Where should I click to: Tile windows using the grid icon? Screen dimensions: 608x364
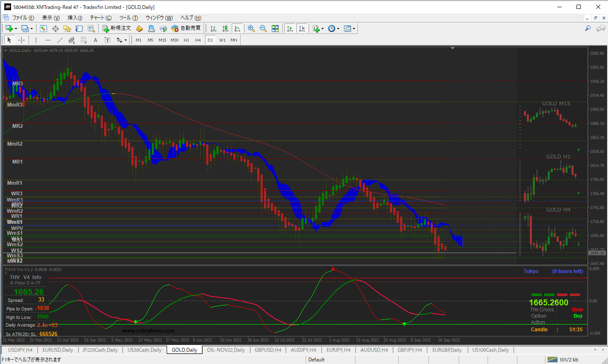pyautogui.click(x=275, y=28)
